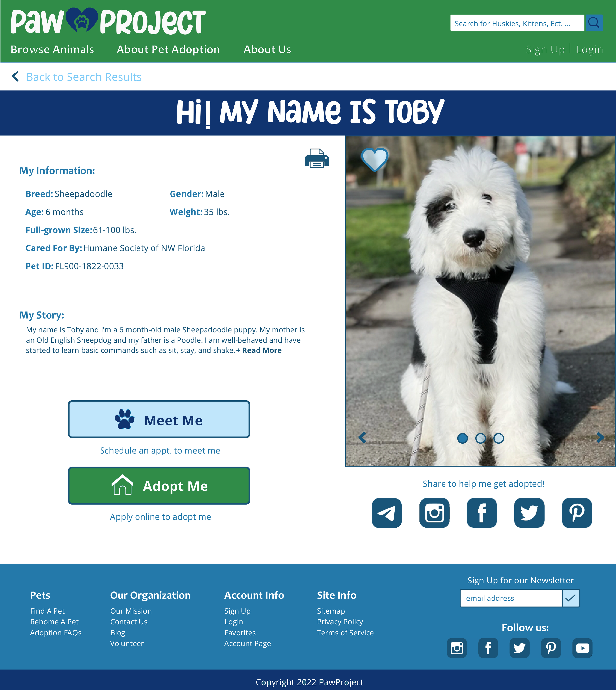Click the search magnifier icon in header
The image size is (616, 690).
[594, 23]
